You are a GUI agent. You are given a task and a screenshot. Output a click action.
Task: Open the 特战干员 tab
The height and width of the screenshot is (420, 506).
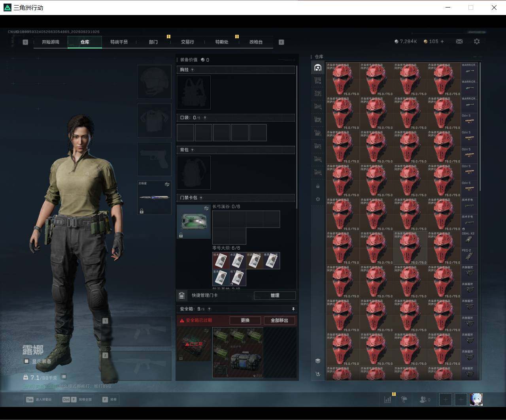[119, 42]
